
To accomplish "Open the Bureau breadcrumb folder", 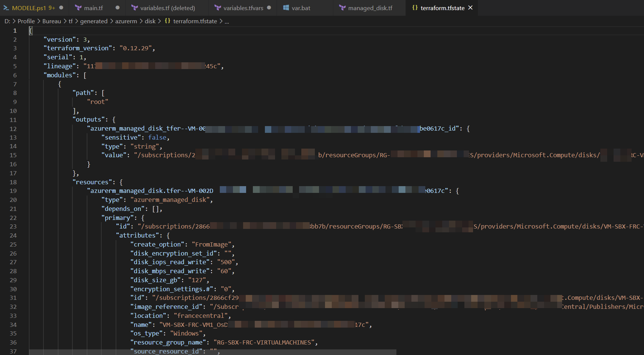I will [x=51, y=21].
